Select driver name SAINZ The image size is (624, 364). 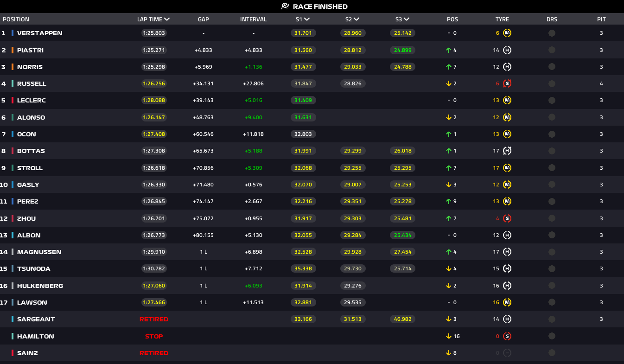[x=27, y=353]
